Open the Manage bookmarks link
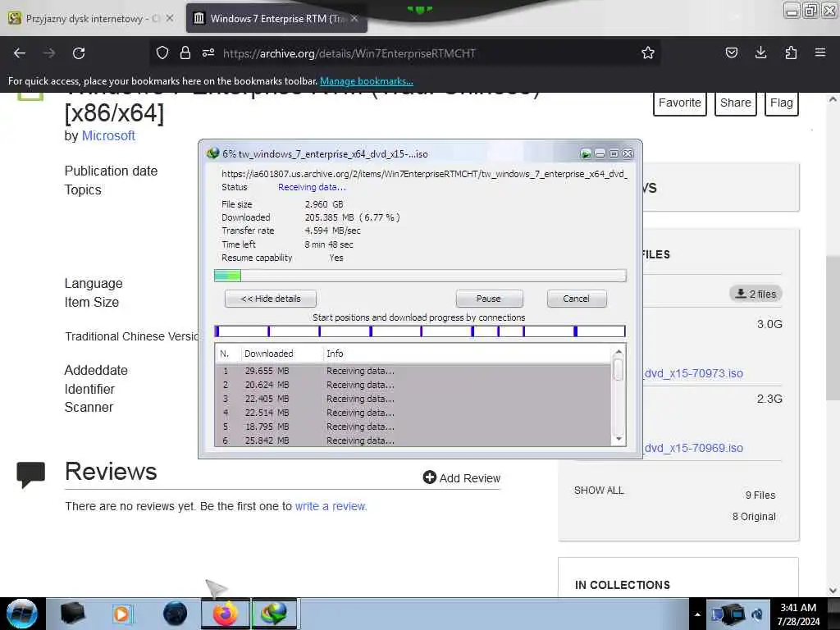 (367, 81)
